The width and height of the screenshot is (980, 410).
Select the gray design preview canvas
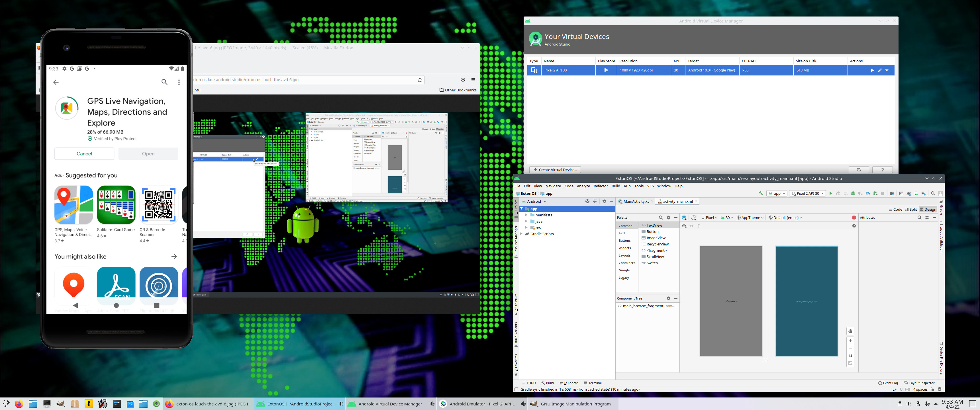click(731, 301)
